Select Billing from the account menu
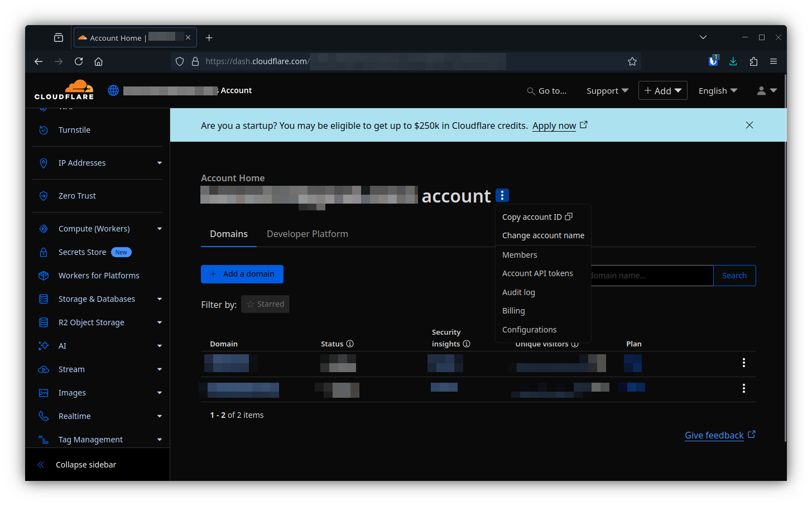This screenshot has height=506, width=812. (x=513, y=311)
